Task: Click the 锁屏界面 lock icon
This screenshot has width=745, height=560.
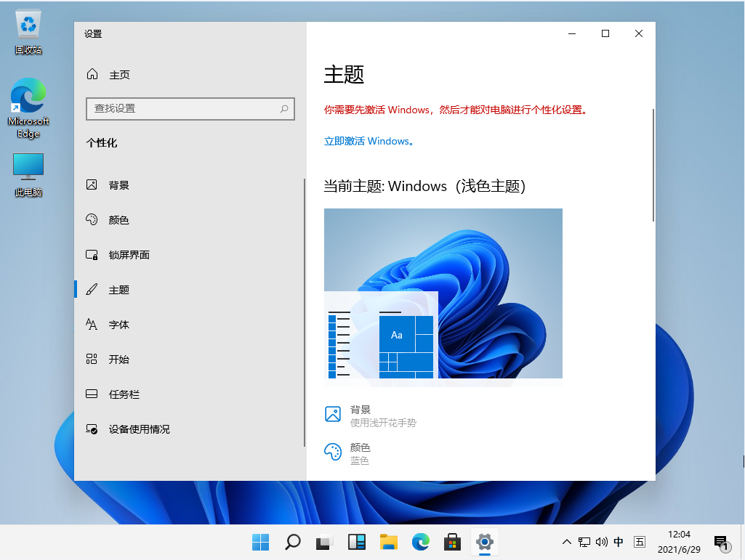Action: (92, 254)
